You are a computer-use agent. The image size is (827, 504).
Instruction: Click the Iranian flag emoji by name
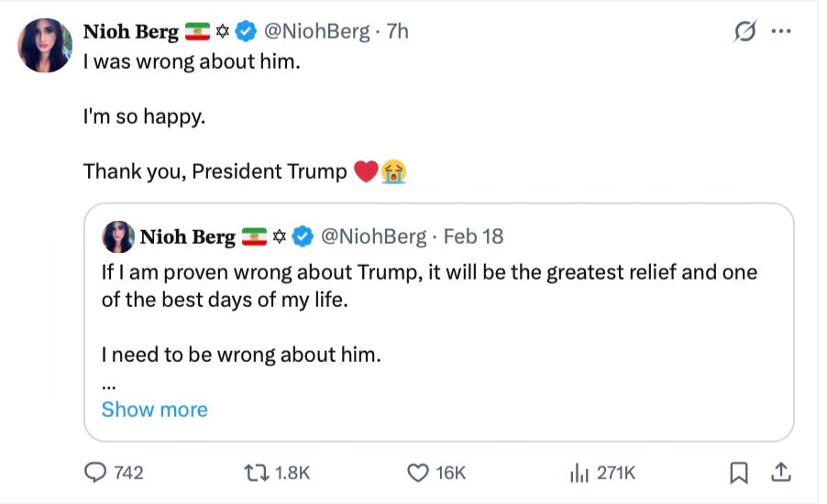(x=198, y=31)
